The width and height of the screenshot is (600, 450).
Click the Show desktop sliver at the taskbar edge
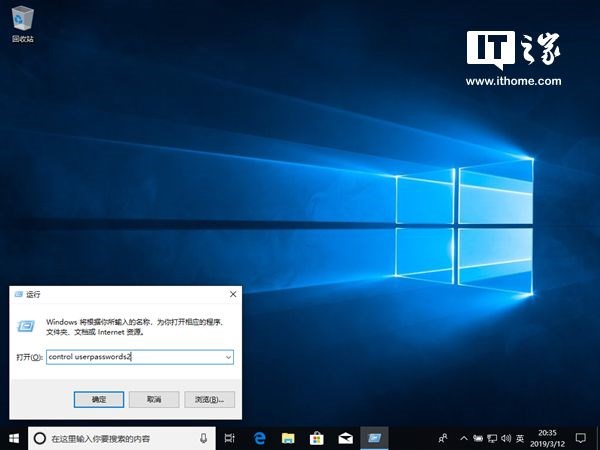(x=598, y=438)
